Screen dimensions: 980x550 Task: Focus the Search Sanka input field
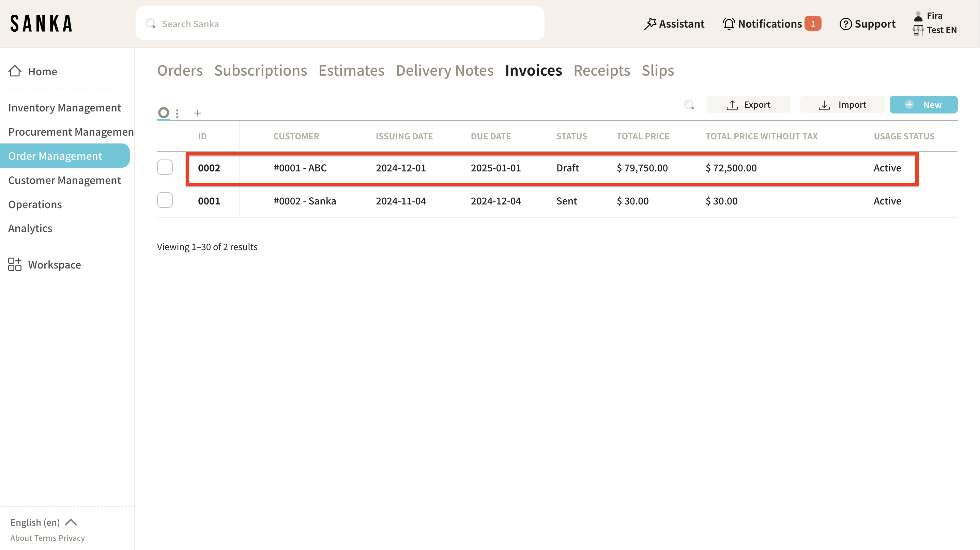pos(340,24)
